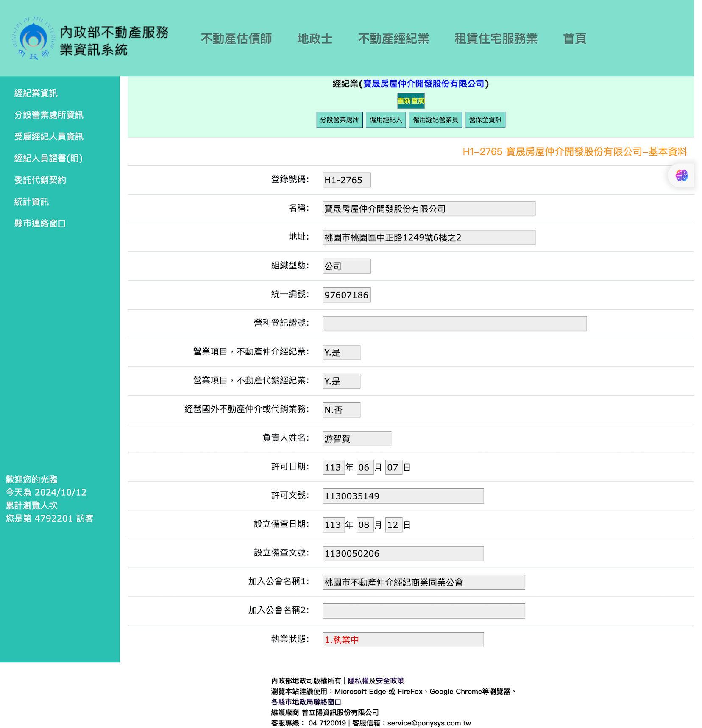Select 經紀業資訊 in the sidebar
The width and height of the screenshot is (702, 728).
tap(36, 93)
